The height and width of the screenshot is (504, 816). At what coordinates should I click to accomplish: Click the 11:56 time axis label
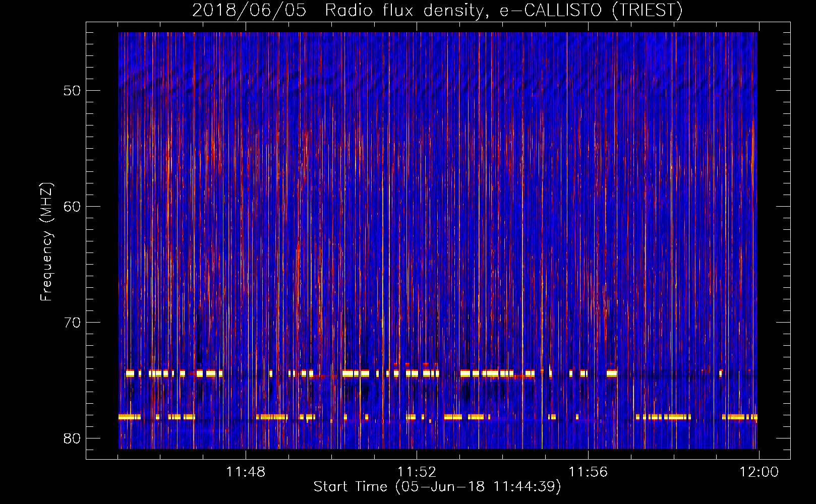click(588, 472)
